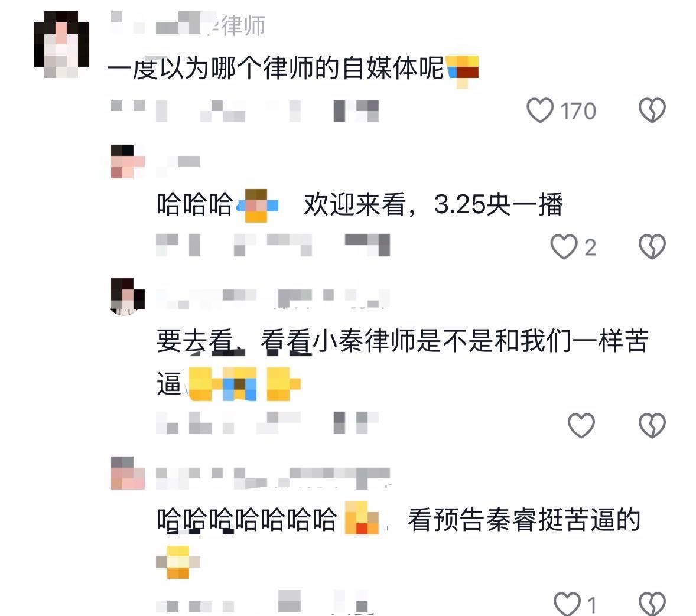Dislike the reply about 秦睿挺苦逼的
696x616 pixels.
(x=652, y=604)
